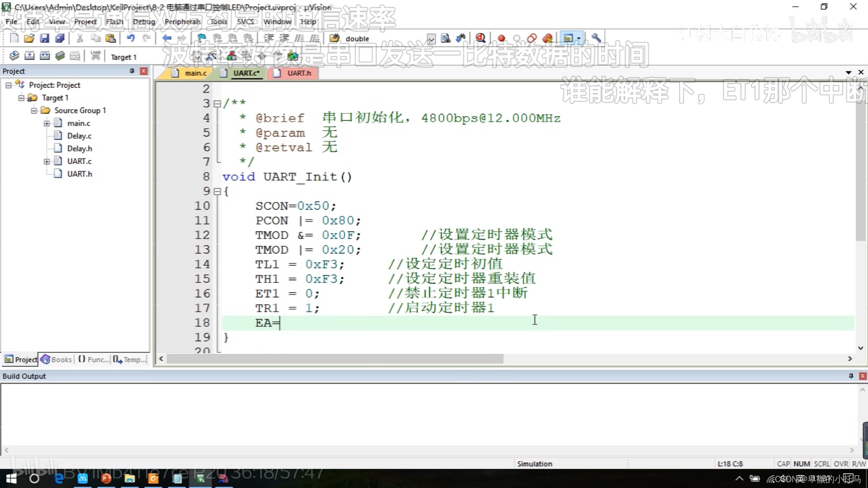
Task: Select Delay.h in the project tree
Action: (80, 148)
